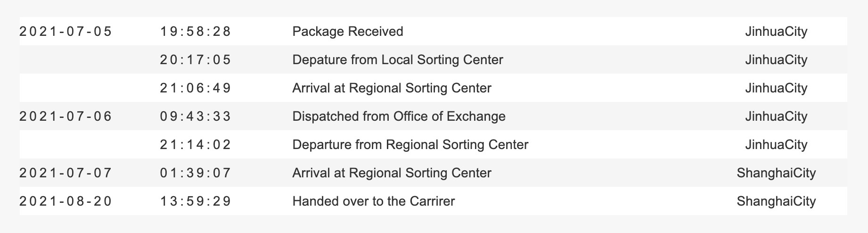Click the 21:06:49 Arrival at Regional Sorting Center
Image resolution: width=868 pixels, height=233 pixels.
(392, 88)
